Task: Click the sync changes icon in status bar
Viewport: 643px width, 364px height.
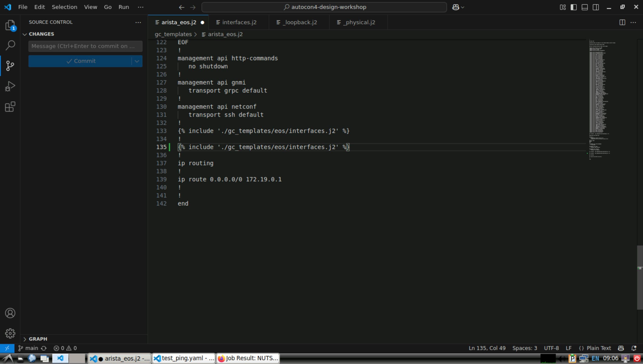Action: [x=44, y=348]
